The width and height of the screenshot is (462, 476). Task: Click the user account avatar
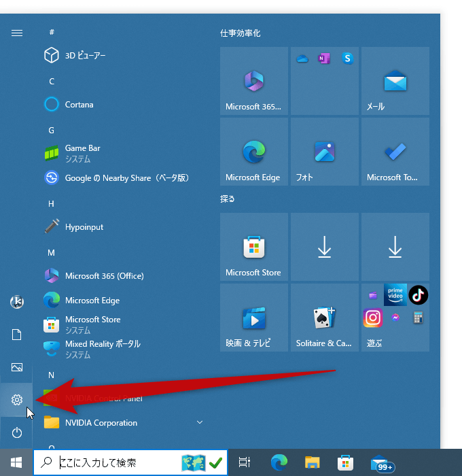(17, 302)
